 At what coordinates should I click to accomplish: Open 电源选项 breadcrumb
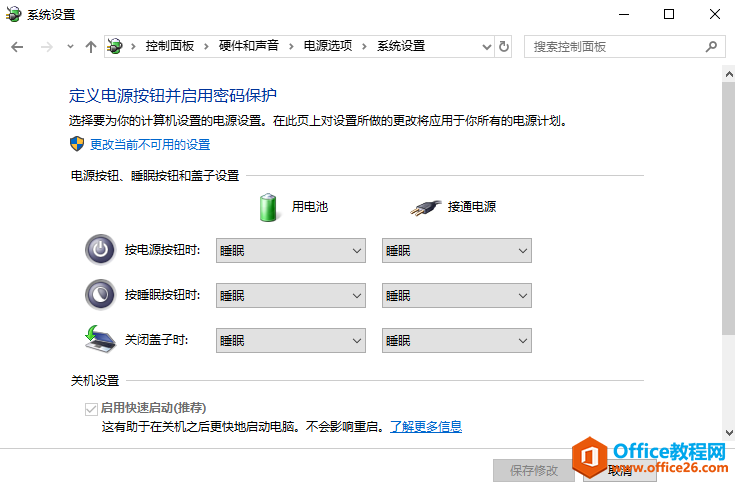[328, 46]
